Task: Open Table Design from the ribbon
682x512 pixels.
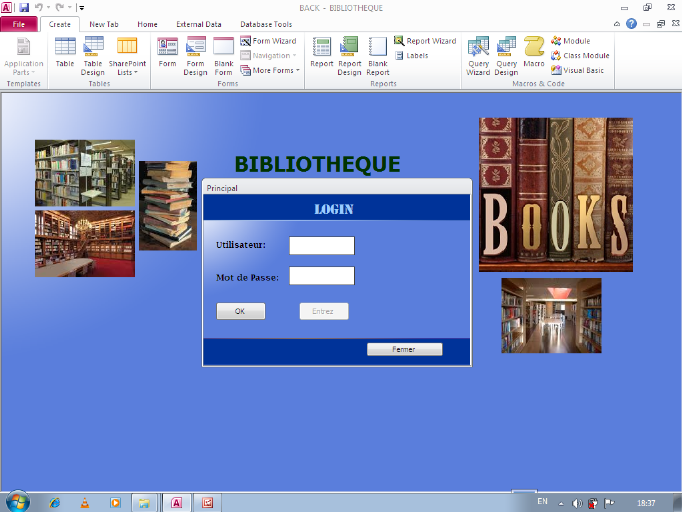Action: click(93, 53)
